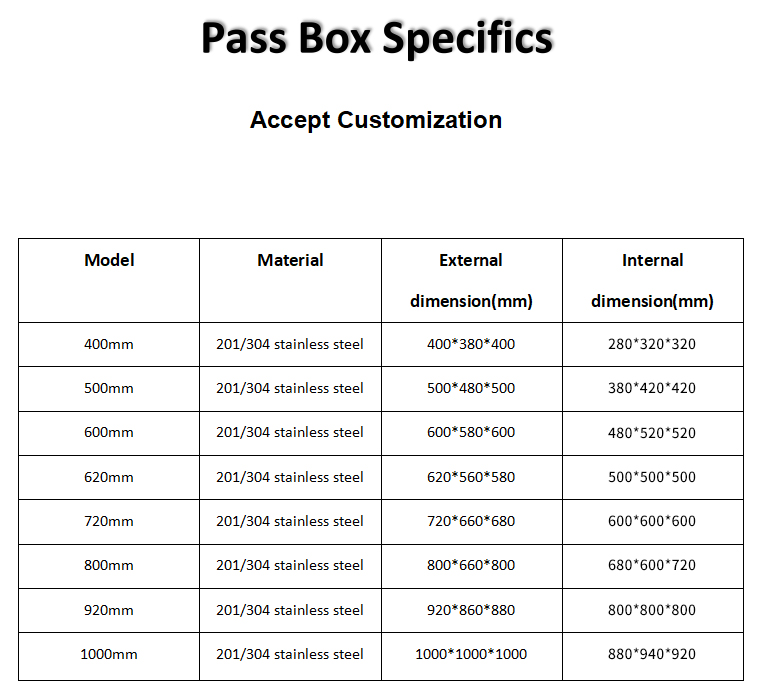Select the Model column header
Screen dimensions: 763x694
click(109, 260)
